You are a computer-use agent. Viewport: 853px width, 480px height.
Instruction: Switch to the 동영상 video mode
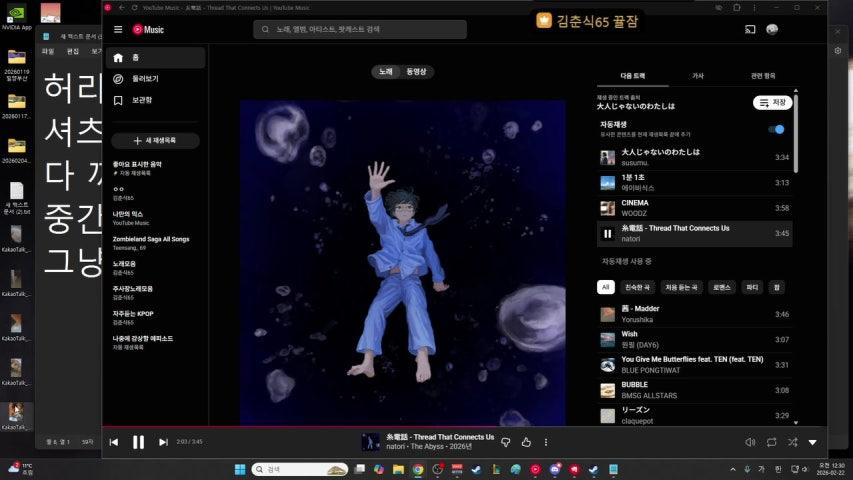point(416,72)
